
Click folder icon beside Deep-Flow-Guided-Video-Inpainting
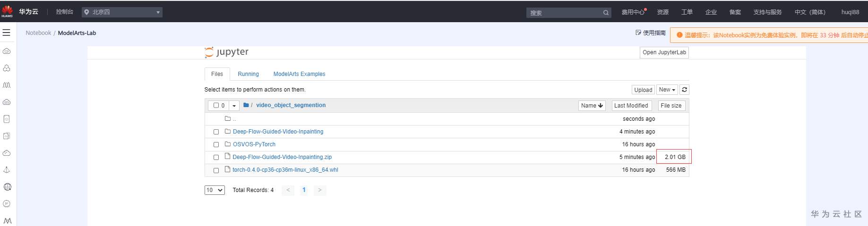228,131
